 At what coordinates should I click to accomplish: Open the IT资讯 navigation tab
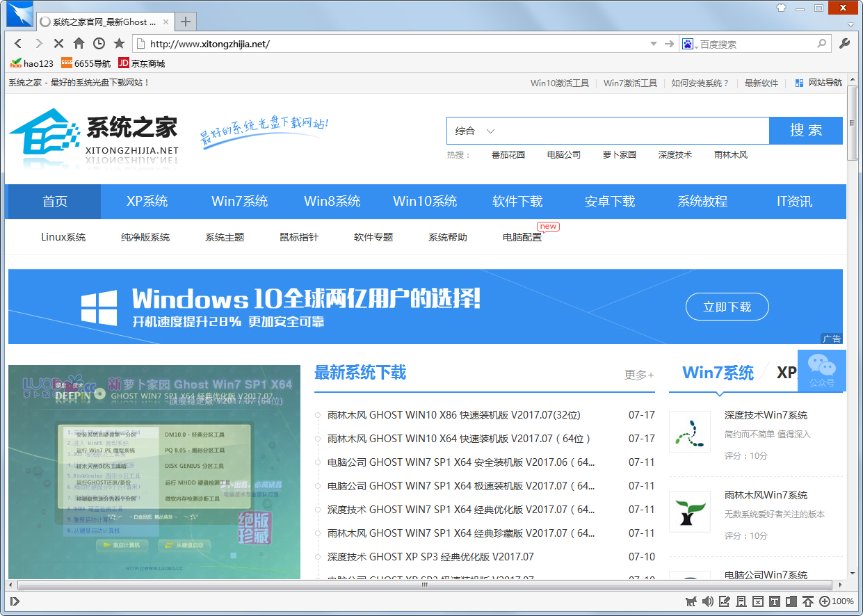(794, 202)
